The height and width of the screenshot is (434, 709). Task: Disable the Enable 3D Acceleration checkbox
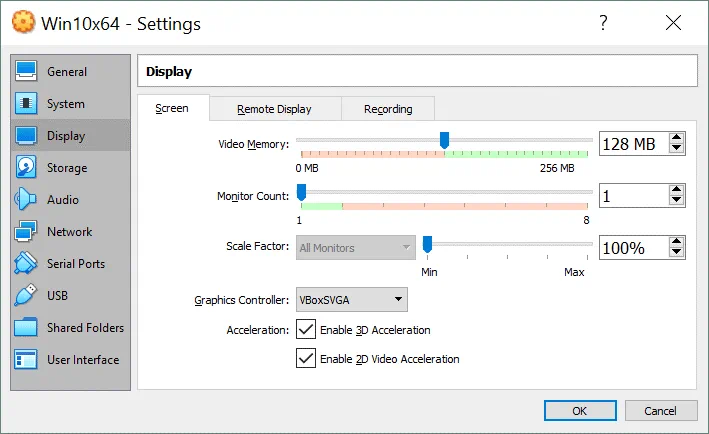click(306, 330)
